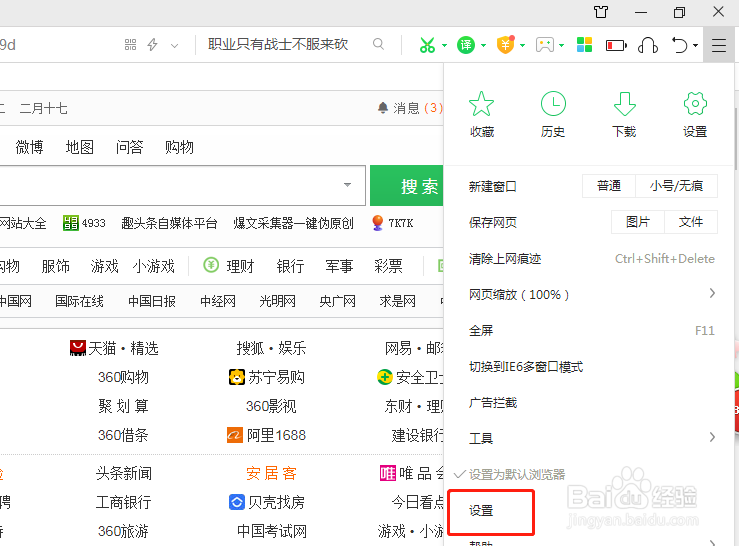The width and height of the screenshot is (739, 546).
Task: Click the lightning speed-mode icon
Action: pyautogui.click(x=152, y=45)
